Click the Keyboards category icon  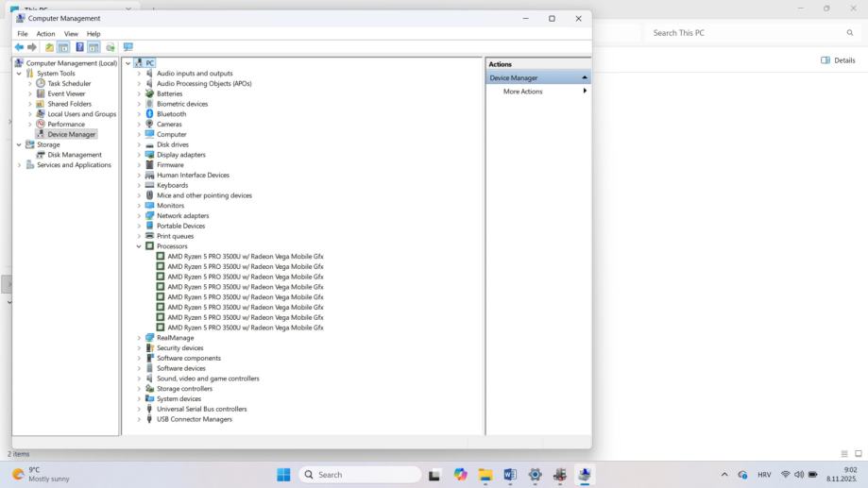pyautogui.click(x=149, y=185)
